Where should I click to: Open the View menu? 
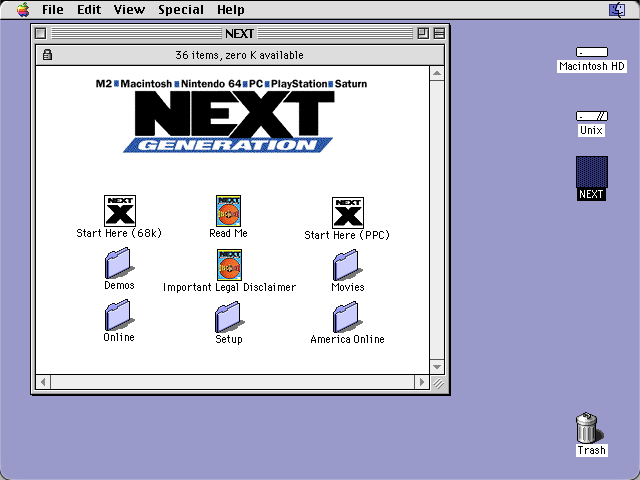click(x=129, y=9)
